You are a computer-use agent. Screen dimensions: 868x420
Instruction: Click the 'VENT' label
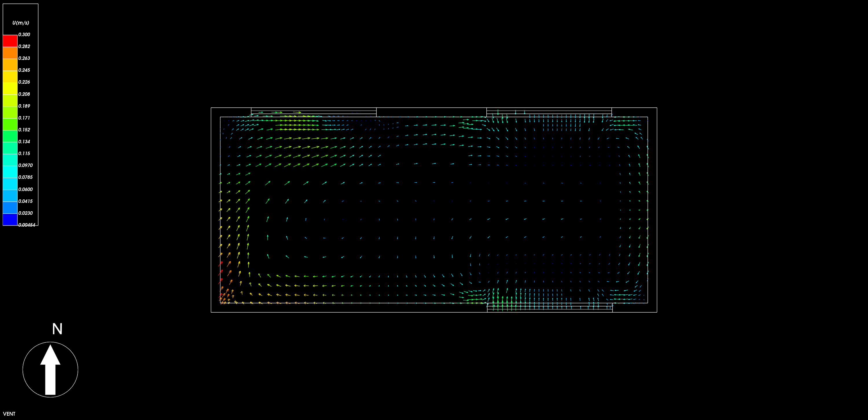(x=9, y=414)
